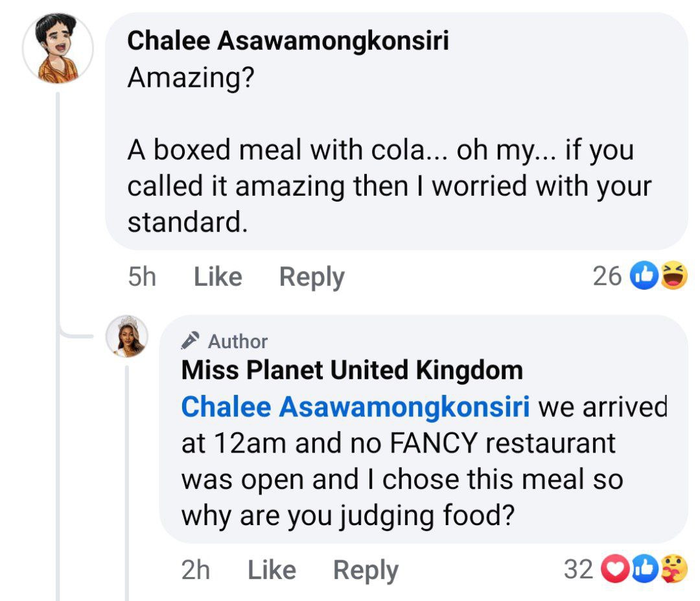The image size is (700, 601).
Task: Click the 2h timestamp on the reply
Action: point(196,570)
